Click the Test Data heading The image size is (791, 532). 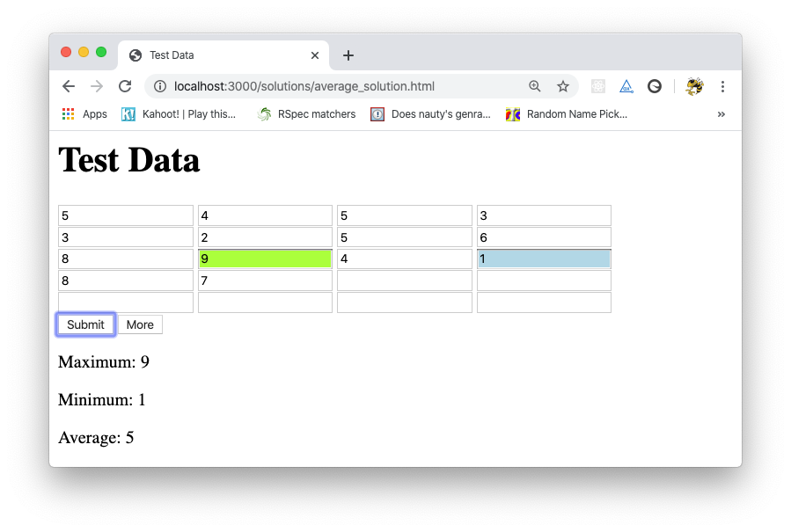point(129,160)
